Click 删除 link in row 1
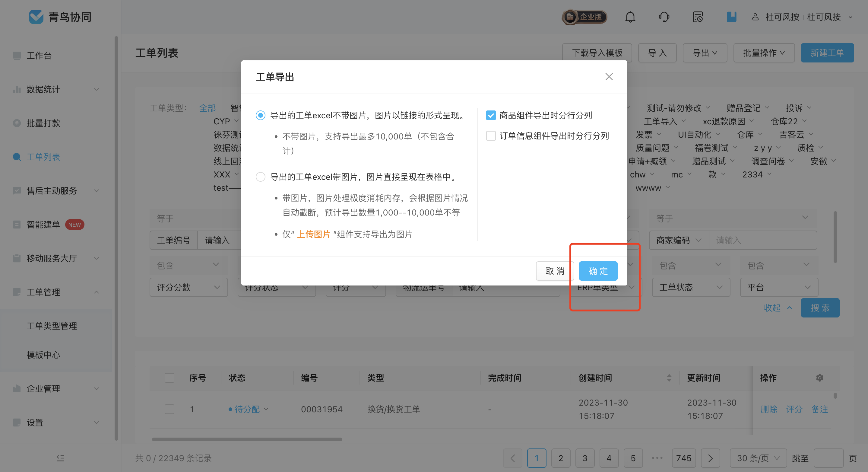The height and width of the screenshot is (472, 868). click(769, 409)
